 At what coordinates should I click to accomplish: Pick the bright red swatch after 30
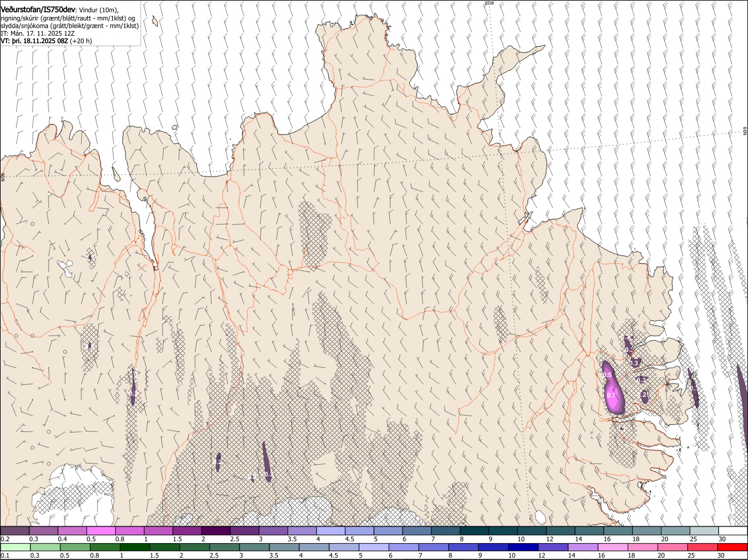coord(732,547)
